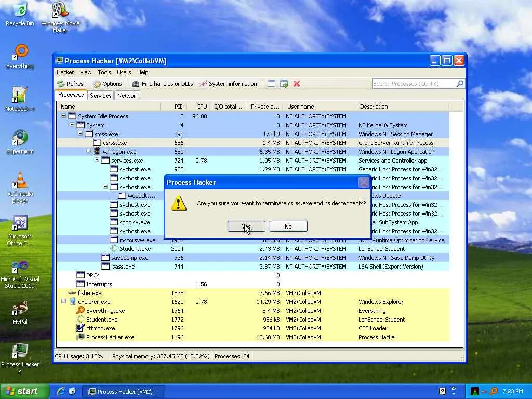532x399 pixels.
Task: Select the DPCs row
Action: 253,275
